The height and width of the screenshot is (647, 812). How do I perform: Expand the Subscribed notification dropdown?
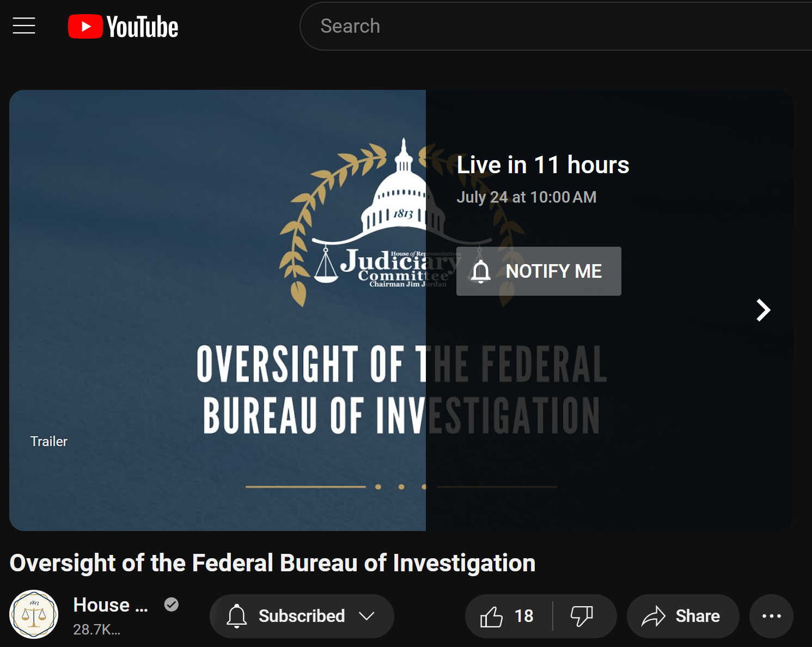coord(367,616)
